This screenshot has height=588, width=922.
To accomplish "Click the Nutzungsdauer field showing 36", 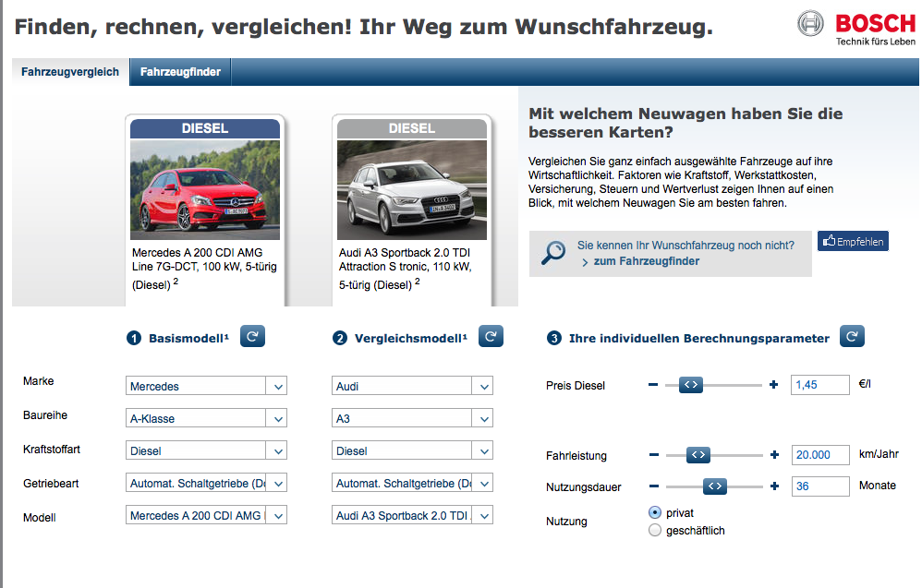I will click(x=820, y=486).
